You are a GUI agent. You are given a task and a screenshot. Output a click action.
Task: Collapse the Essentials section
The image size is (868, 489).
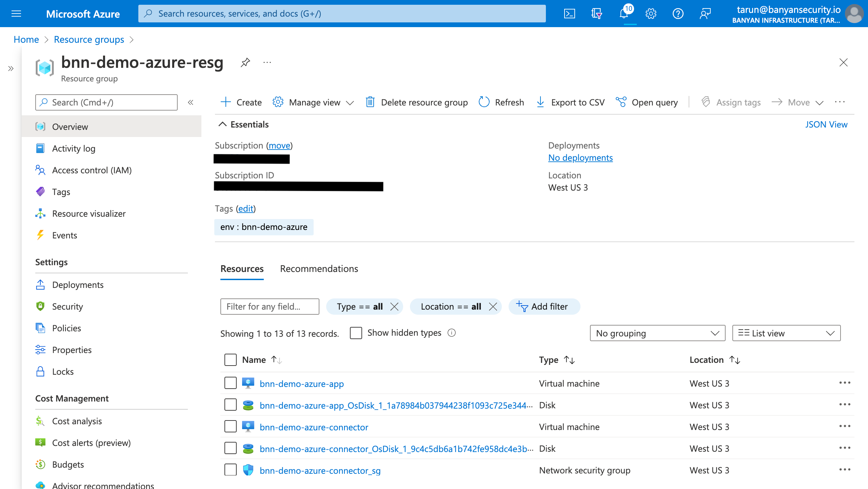[222, 124]
